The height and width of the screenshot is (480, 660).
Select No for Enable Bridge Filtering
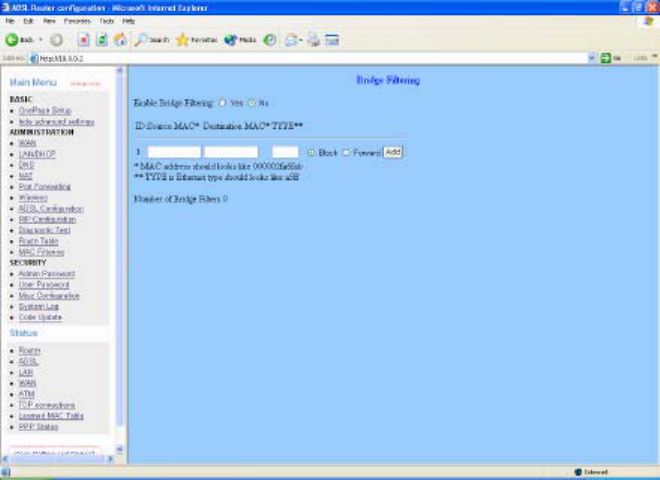pyautogui.click(x=252, y=103)
